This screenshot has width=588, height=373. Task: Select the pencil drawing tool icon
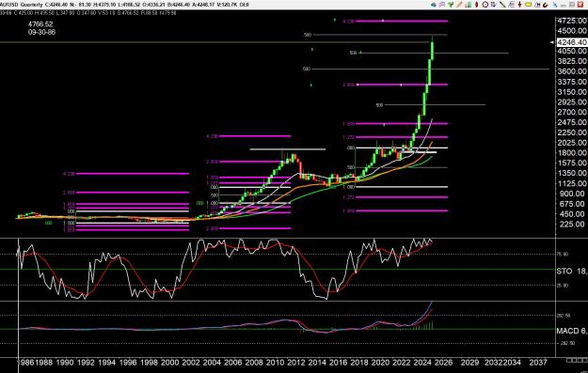459,5
